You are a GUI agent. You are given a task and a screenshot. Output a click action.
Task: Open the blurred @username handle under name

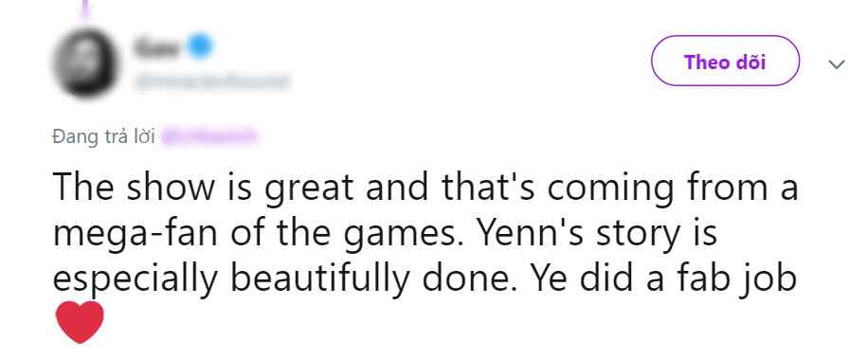[211, 82]
